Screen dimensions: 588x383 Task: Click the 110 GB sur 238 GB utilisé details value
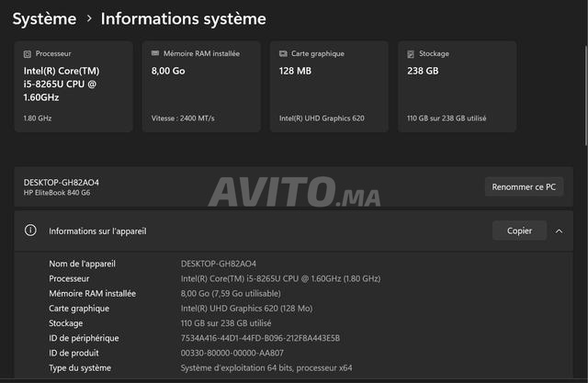(x=226, y=323)
